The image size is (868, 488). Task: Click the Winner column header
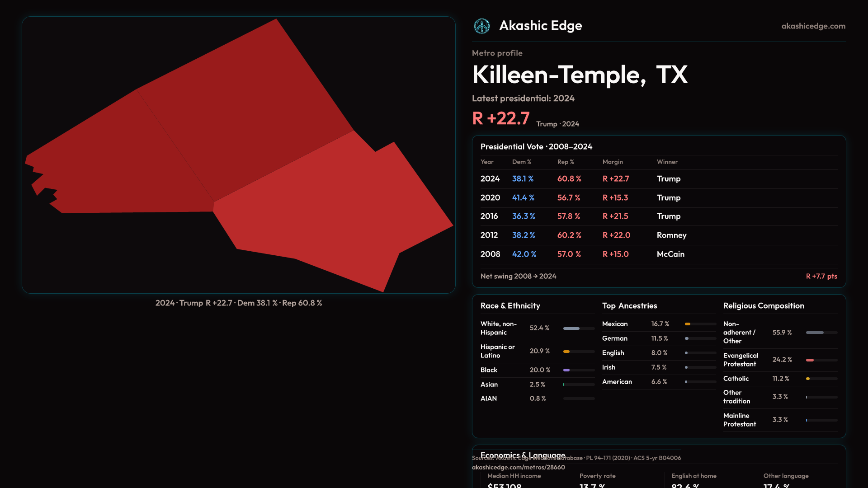pyautogui.click(x=667, y=162)
